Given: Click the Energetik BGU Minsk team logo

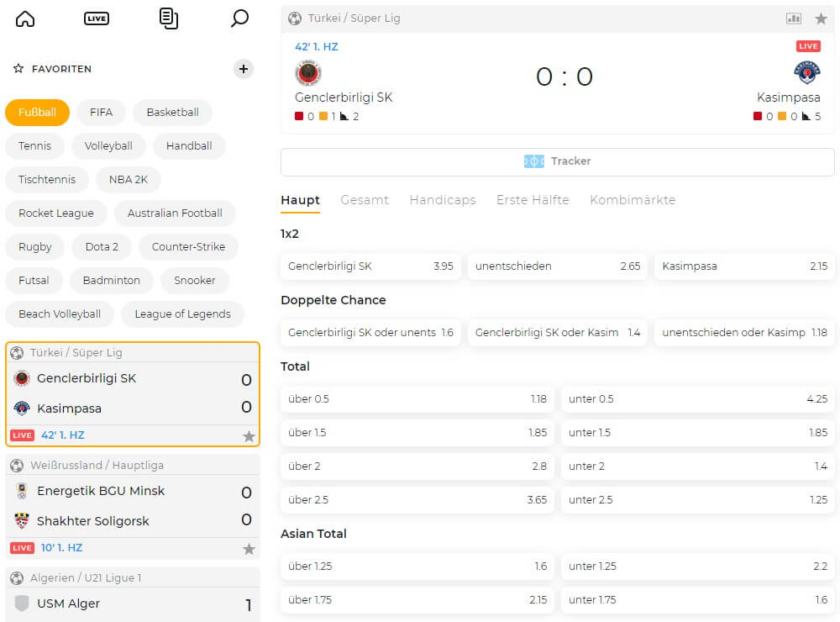Looking at the screenshot, I should click(22, 491).
